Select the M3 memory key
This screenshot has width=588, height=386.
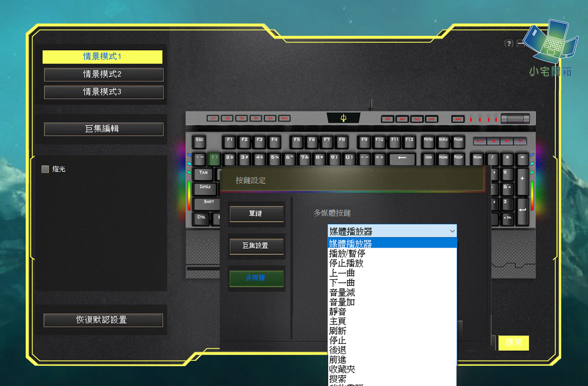click(x=416, y=119)
